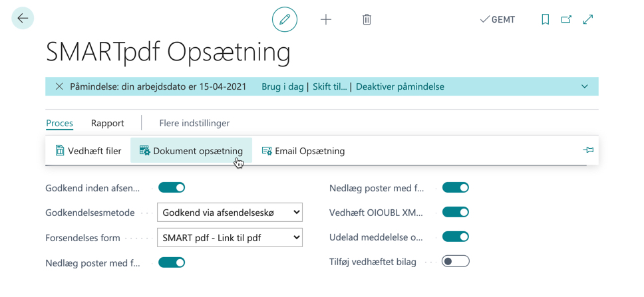Open the Forsendelses form dropdown
Viewport: 644px width, 297px height.
coord(230,237)
